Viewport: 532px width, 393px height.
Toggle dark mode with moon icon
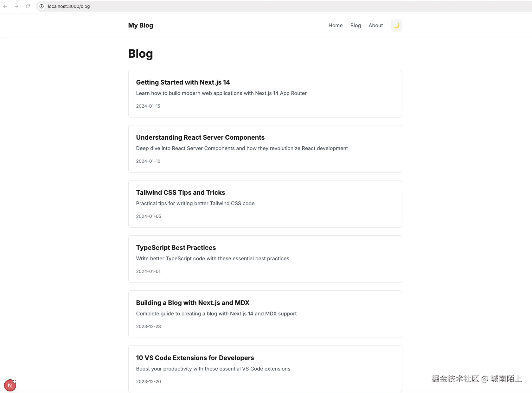point(396,26)
